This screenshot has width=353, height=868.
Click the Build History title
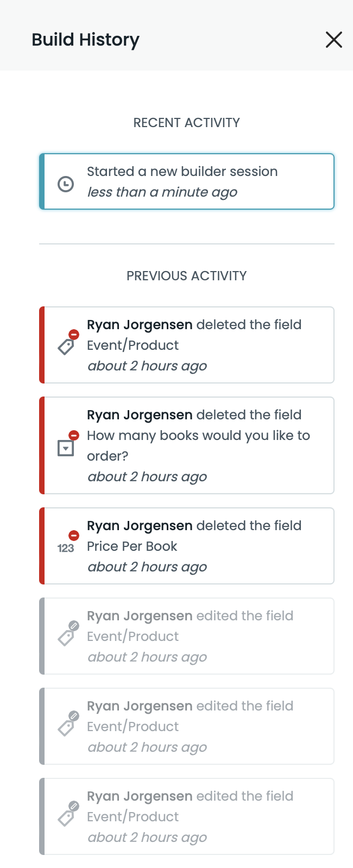(x=86, y=40)
